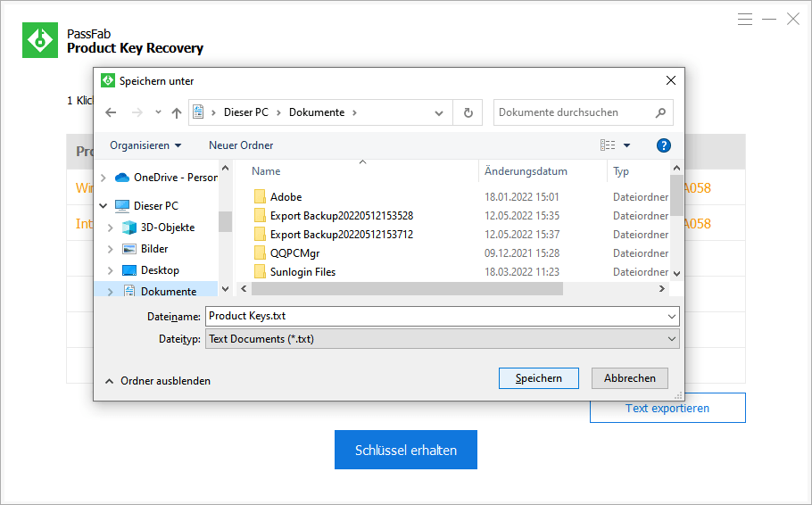Click the Dieser PC computer icon
The height and width of the screenshot is (505, 812).
coord(122,206)
